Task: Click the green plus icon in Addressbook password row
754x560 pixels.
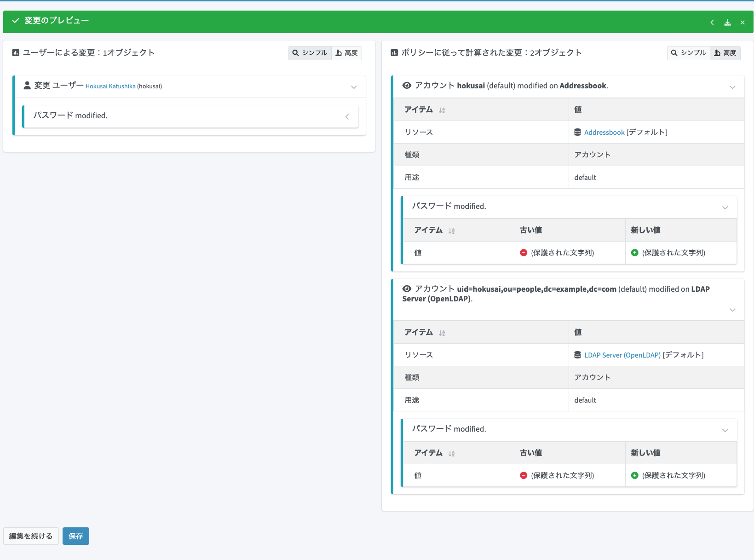Action: click(x=635, y=253)
